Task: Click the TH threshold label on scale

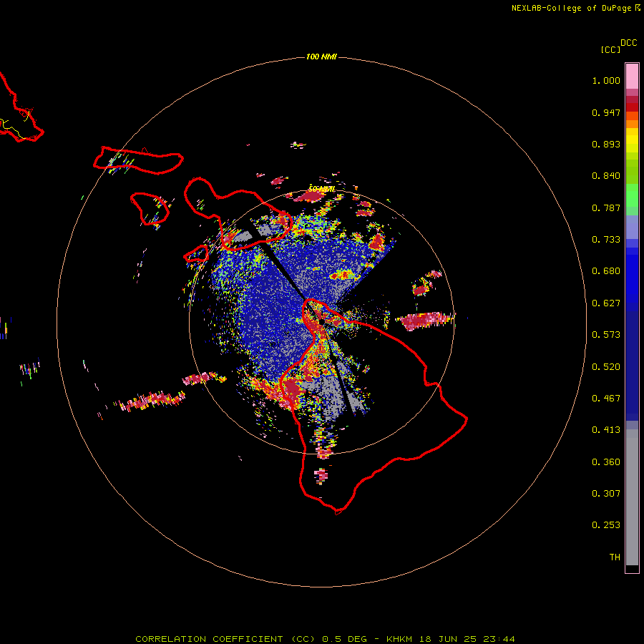Action: [x=615, y=557]
